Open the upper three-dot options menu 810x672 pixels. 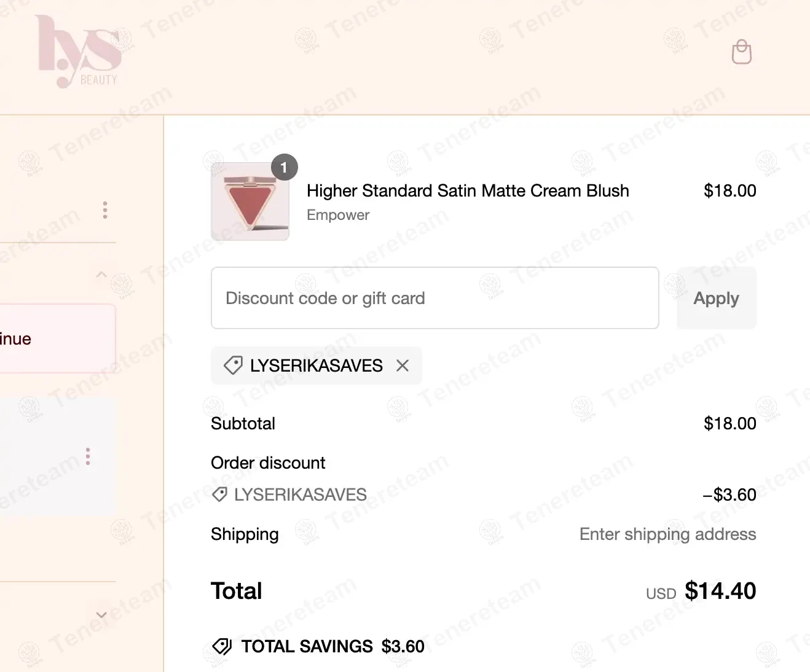(x=105, y=210)
